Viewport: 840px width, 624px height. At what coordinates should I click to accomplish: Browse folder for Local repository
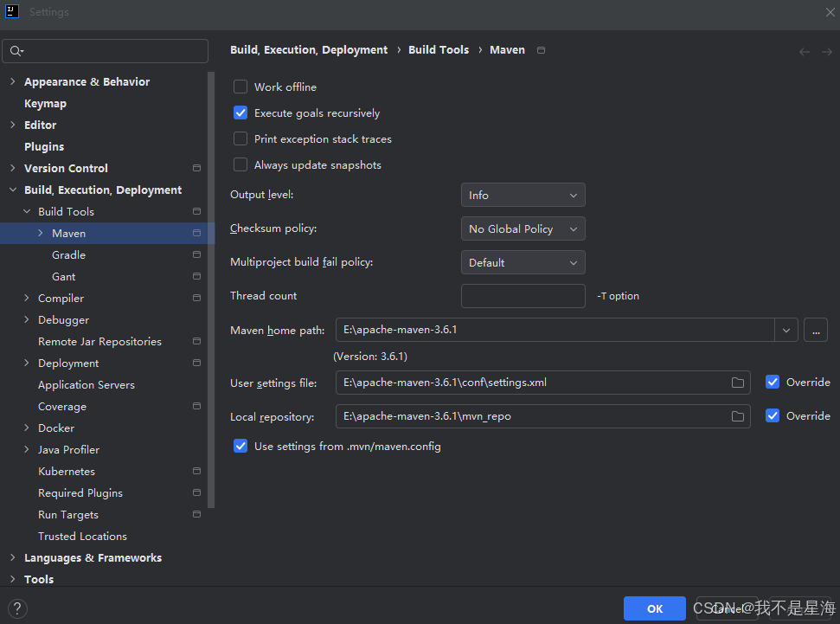[x=738, y=416]
